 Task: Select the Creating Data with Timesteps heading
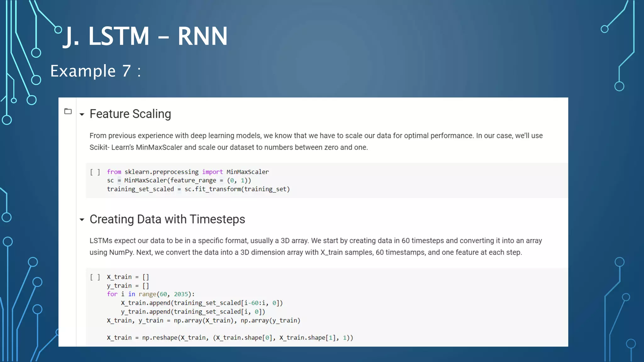[x=167, y=219]
